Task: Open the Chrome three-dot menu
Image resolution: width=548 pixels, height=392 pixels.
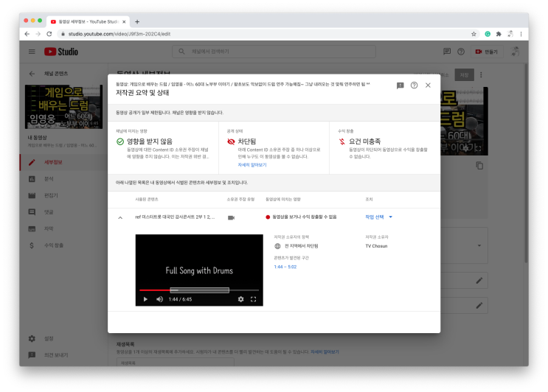Action: click(x=521, y=34)
